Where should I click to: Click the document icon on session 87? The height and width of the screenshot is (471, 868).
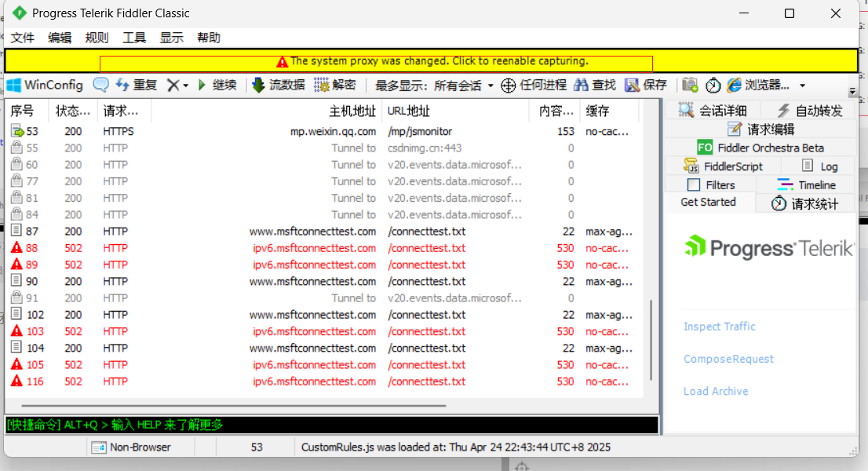16,230
